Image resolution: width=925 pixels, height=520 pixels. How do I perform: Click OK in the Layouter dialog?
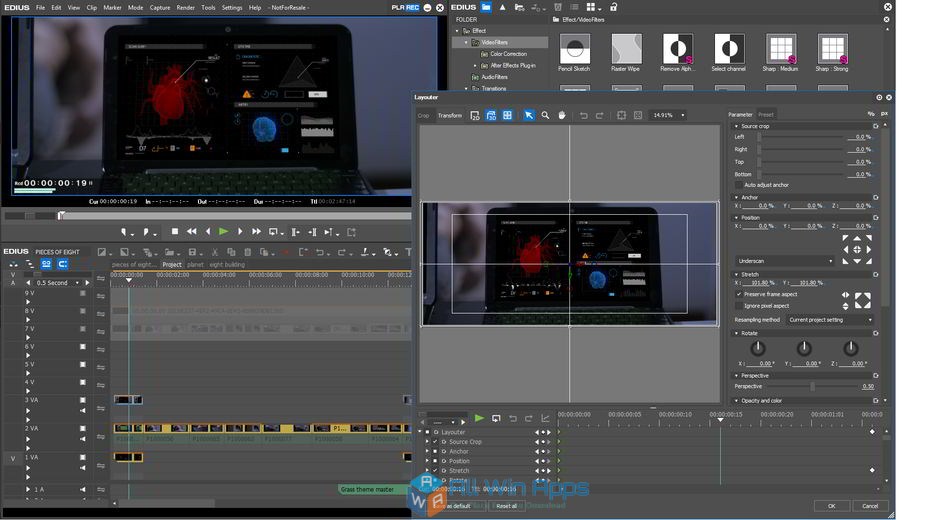pyautogui.click(x=832, y=506)
